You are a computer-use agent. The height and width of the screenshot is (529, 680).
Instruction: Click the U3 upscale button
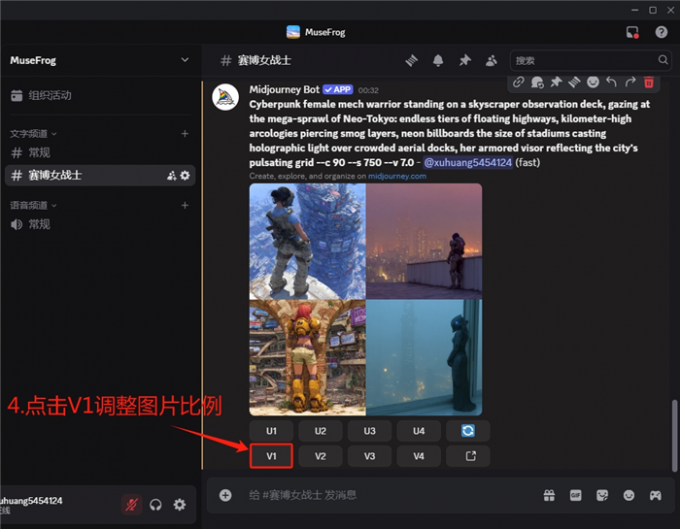coord(369,431)
